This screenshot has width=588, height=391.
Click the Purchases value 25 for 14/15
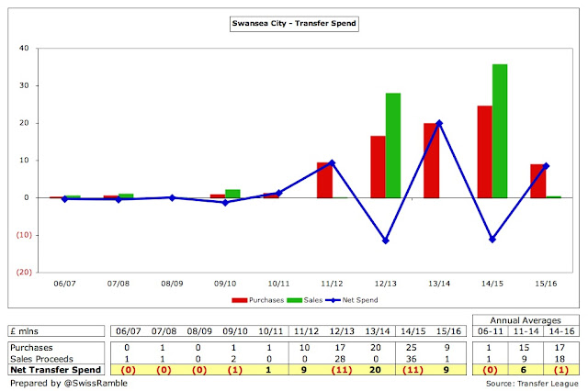[x=411, y=348]
